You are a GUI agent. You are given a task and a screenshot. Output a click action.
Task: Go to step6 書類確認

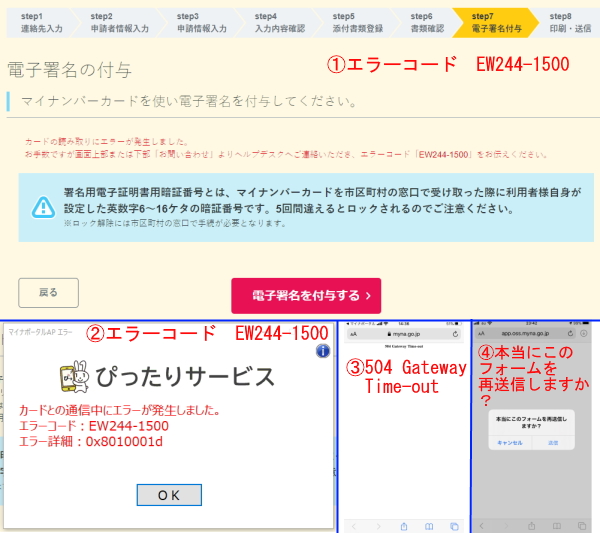(427, 23)
